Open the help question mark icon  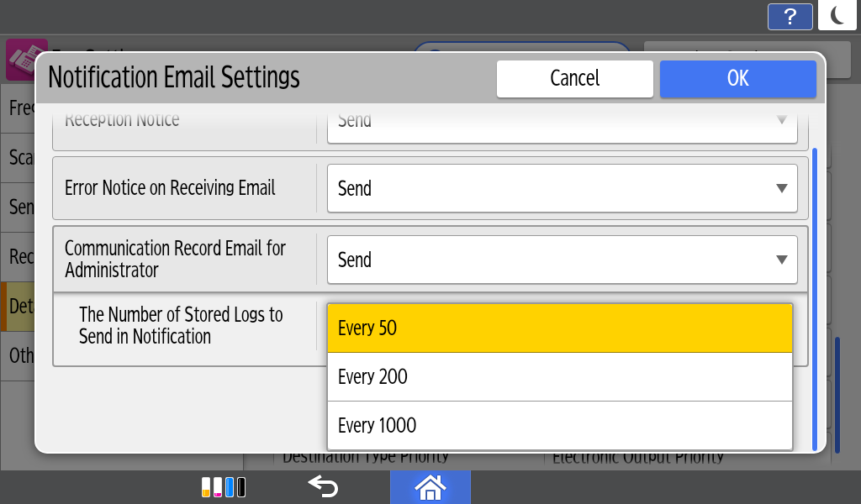click(x=790, y=17)
